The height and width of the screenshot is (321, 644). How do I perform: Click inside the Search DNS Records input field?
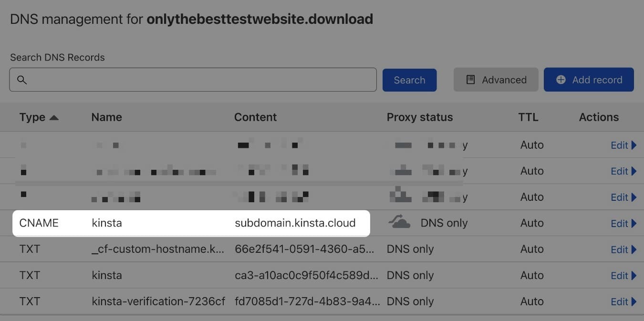[x=191, y=80]
